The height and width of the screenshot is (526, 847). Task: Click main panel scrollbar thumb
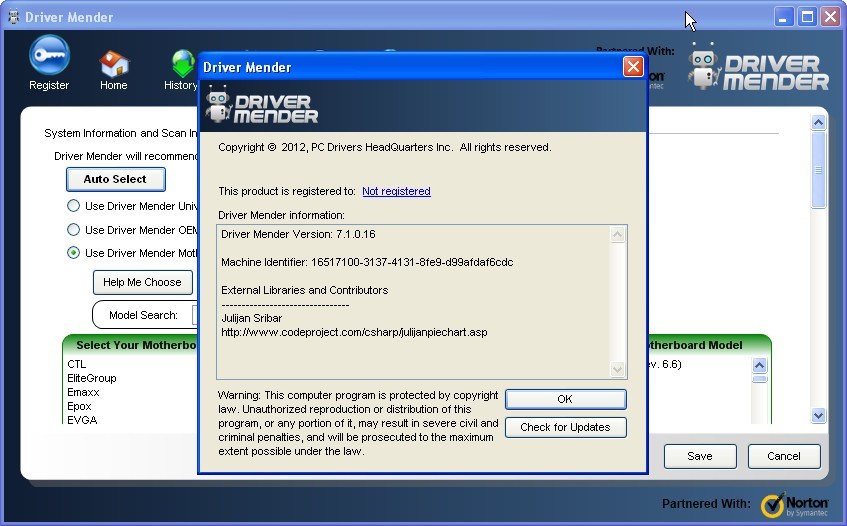[x=818, y=170]
